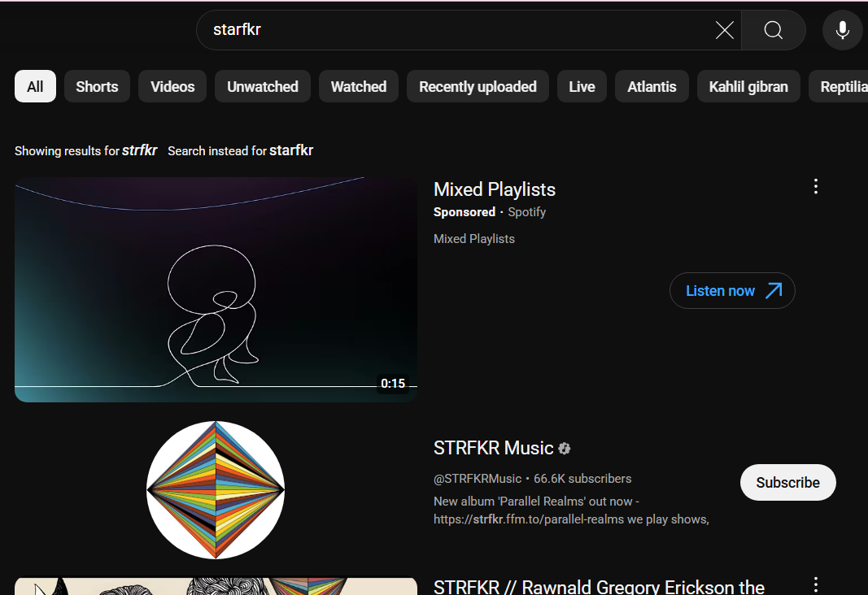The height and width of the screenshot is (595, 868).
Task: Start voice search with microphone icon
Action: point(842,31)
